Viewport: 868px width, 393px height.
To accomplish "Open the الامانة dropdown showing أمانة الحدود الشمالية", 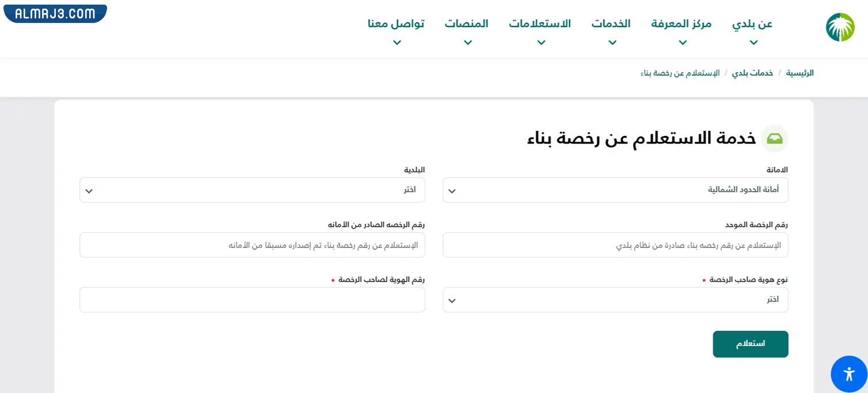I will coord(615,190).
